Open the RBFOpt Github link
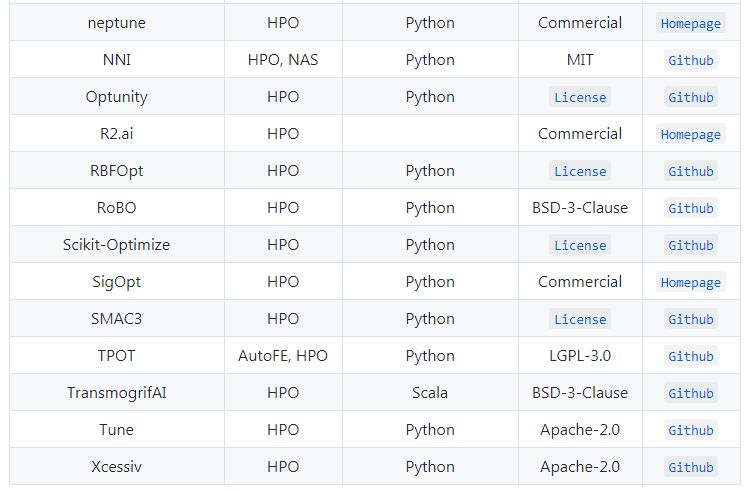 691,171
